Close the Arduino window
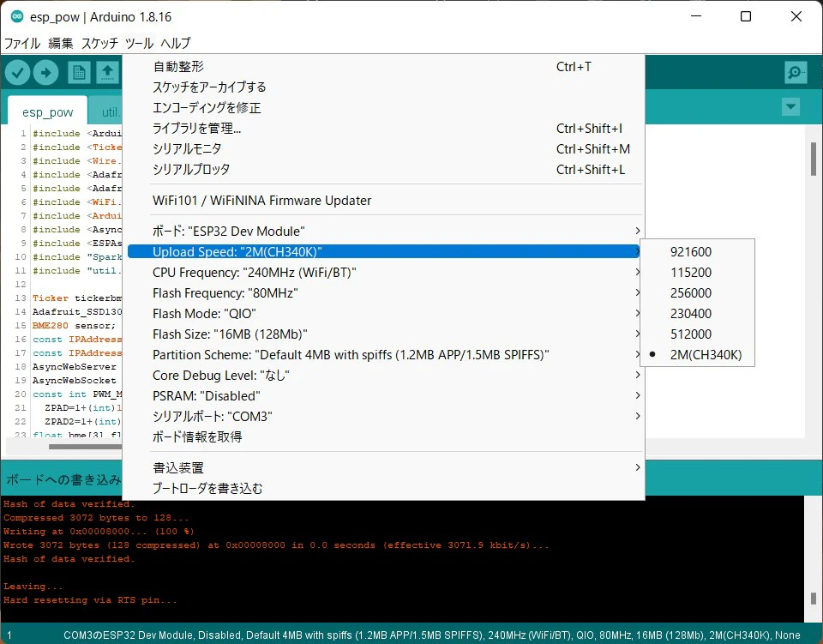Viewport: 823px width, 644px height. point(796,16)
